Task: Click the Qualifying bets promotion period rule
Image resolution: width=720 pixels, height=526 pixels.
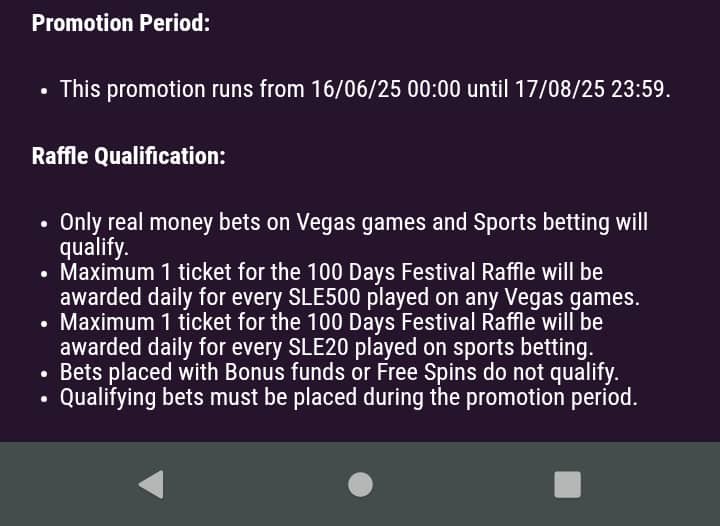Action: pyautogui.click(x=349, y=397)
